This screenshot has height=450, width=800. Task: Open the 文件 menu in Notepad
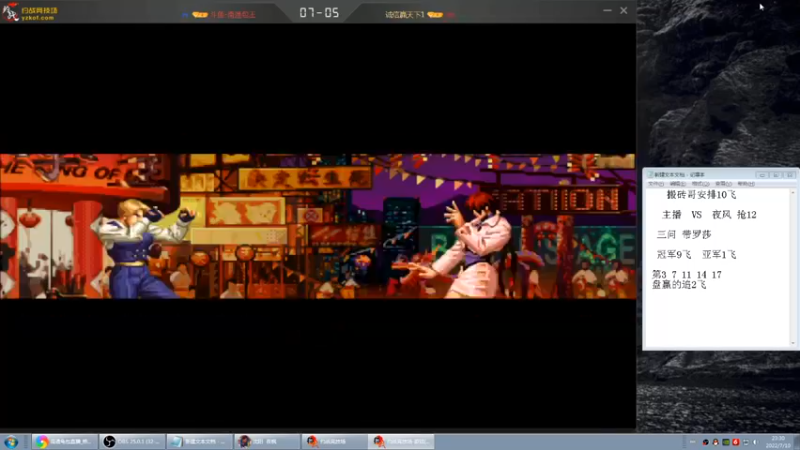pyautogui.click(x=656, y=184)
